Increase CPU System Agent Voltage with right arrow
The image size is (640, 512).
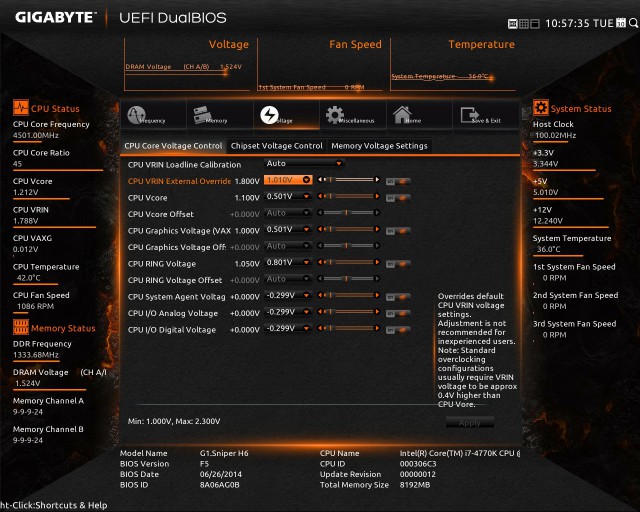click(377, 295)
